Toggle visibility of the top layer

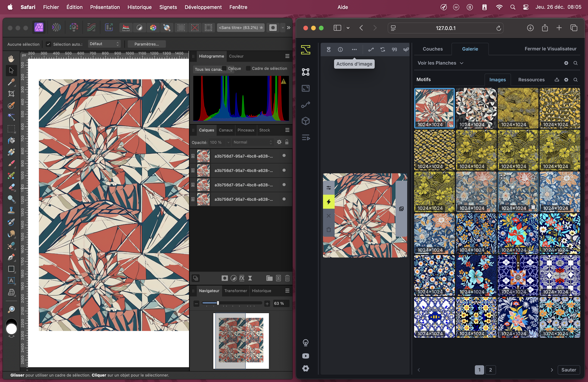coord(284,156)
